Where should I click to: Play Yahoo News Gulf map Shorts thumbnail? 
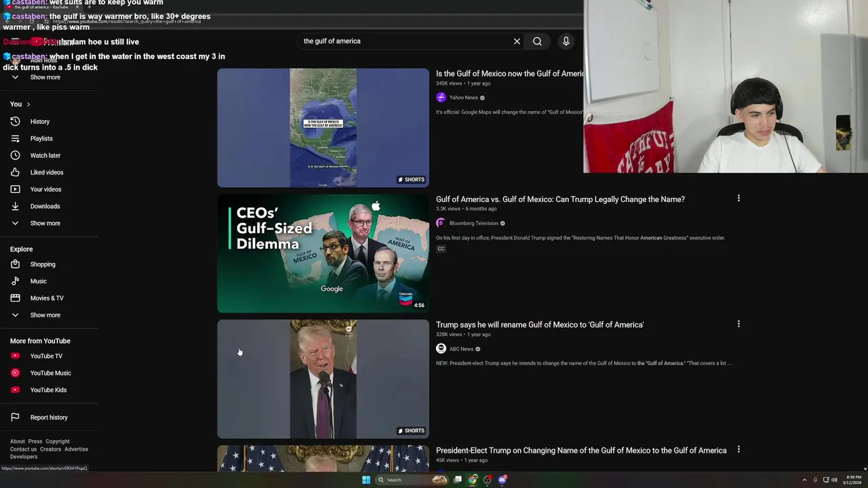pyautogui.click(x=323, y=127)
